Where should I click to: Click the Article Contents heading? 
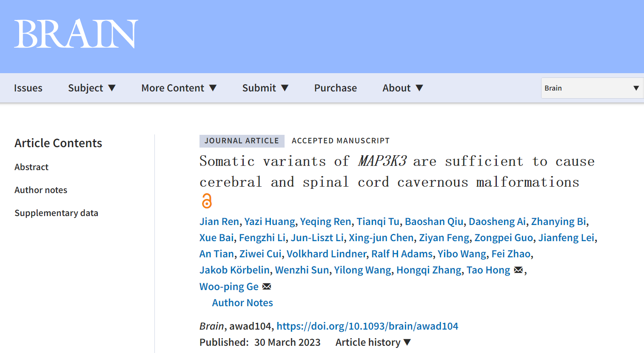pyautogui.click(x=58, y=143)
